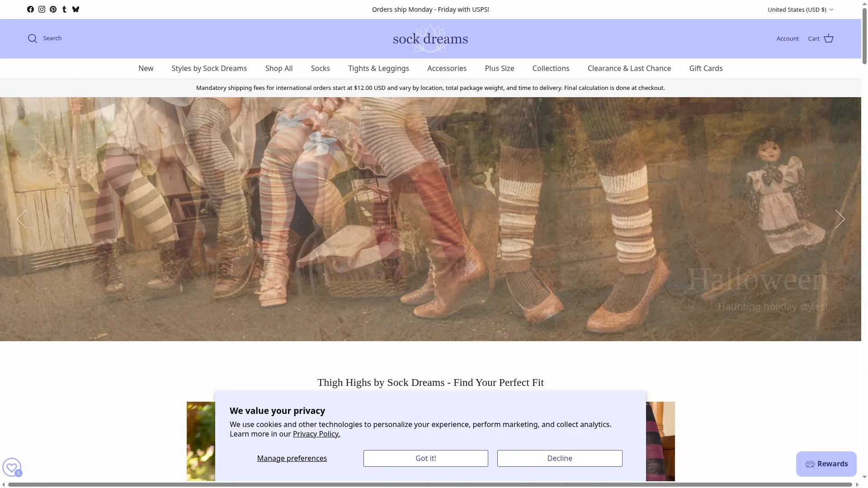
Task: Click the search magnifier icon
Action: pos(33,38)
